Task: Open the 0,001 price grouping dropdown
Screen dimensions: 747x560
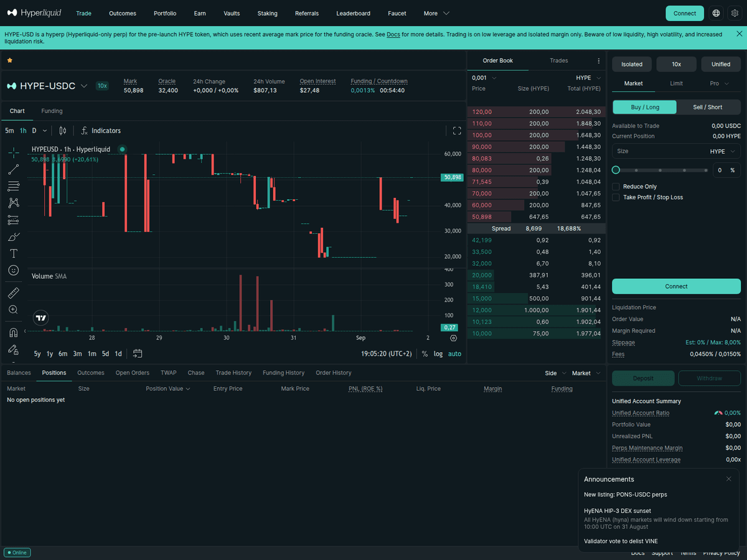Action: click(x=484, y=78)
